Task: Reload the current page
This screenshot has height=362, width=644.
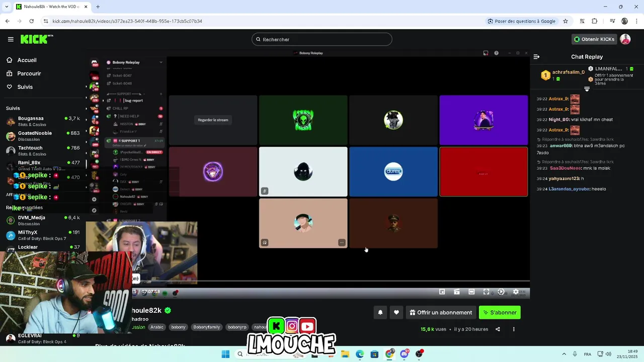Action: click(x=31, y=21)
